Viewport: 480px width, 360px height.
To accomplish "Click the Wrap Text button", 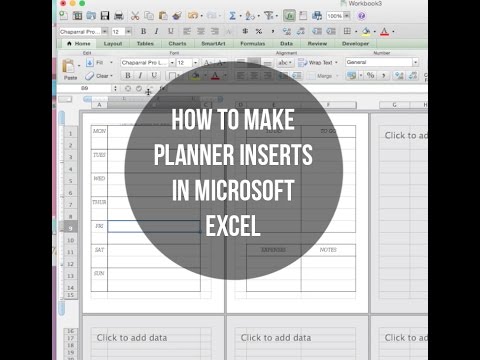I will tap(318, 63).
